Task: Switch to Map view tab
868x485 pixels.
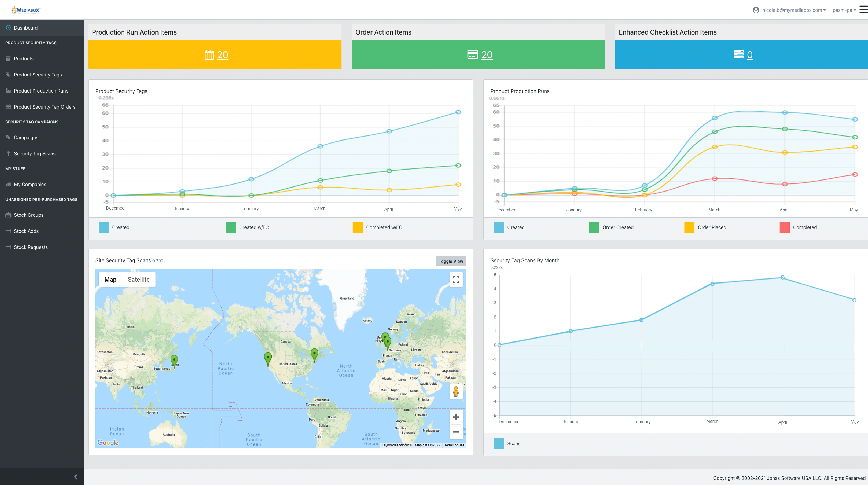Action: click(110, 280)
